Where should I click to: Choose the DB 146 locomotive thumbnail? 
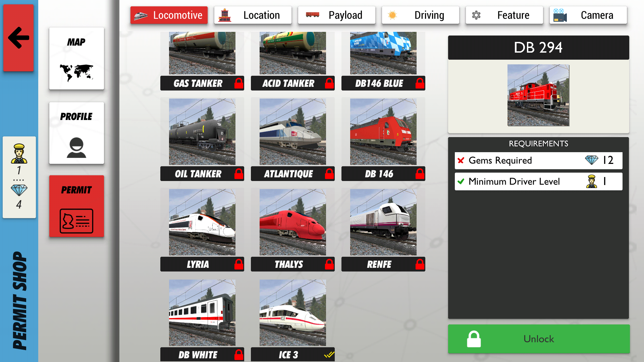(x=383, y=132)
